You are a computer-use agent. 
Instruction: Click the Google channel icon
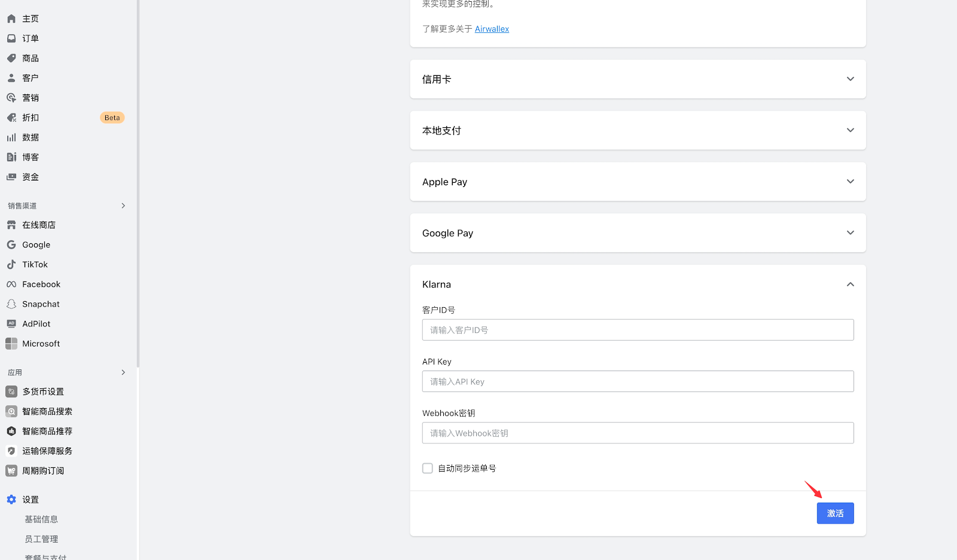click(x=11, y=244)
